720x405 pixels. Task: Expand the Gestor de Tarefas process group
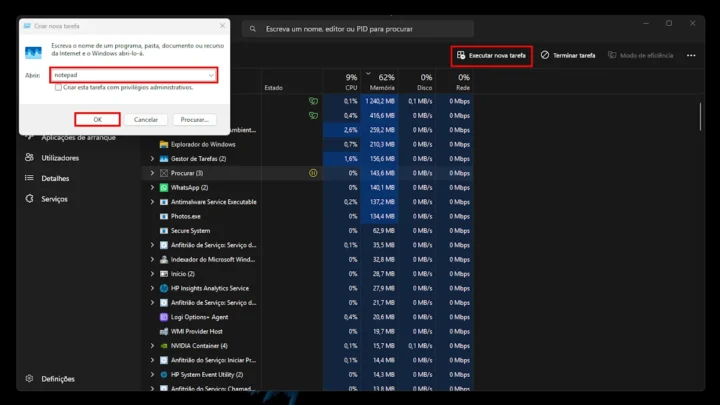coord(152,159)
